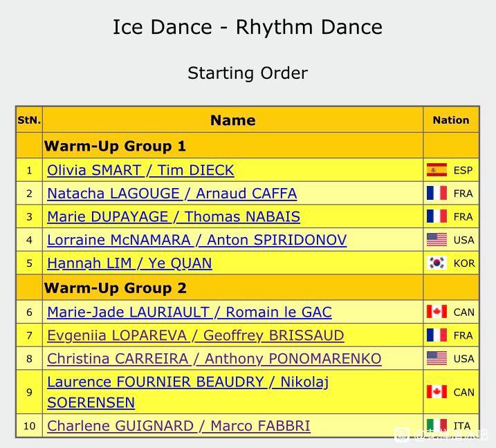Click the USA flag beside Lorraine McNAMARA
496x448 pixels.
(437, 240)
